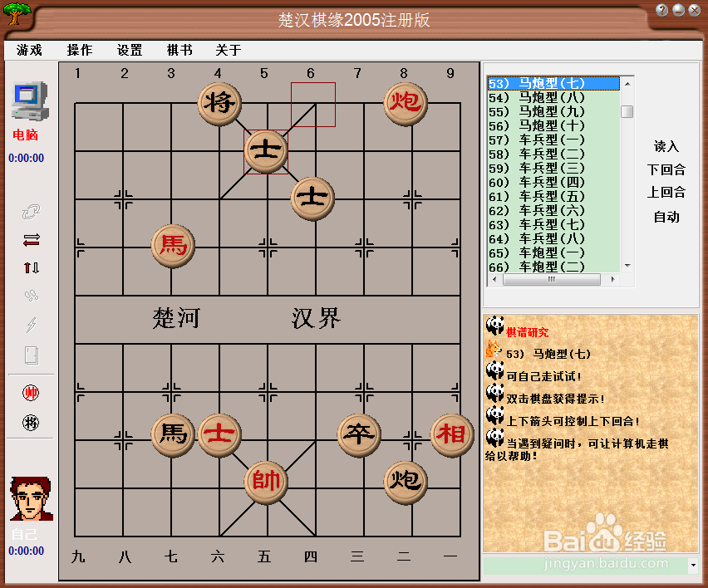Click the list scroll down arrow
This screenshot has height=588, width=708.
click(627, 266)
